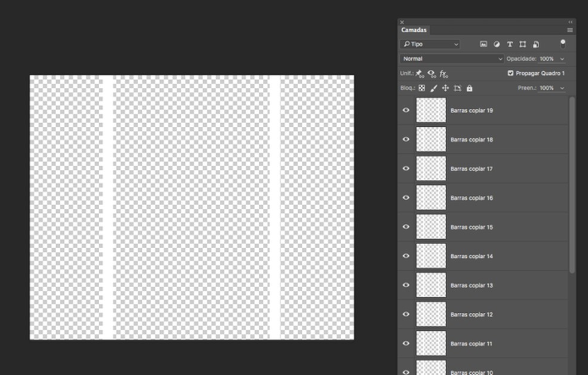Select Barras copiar 11 layer thumbnail
The width and height of the screenshot is (588, 375).
tap(431, 343)
